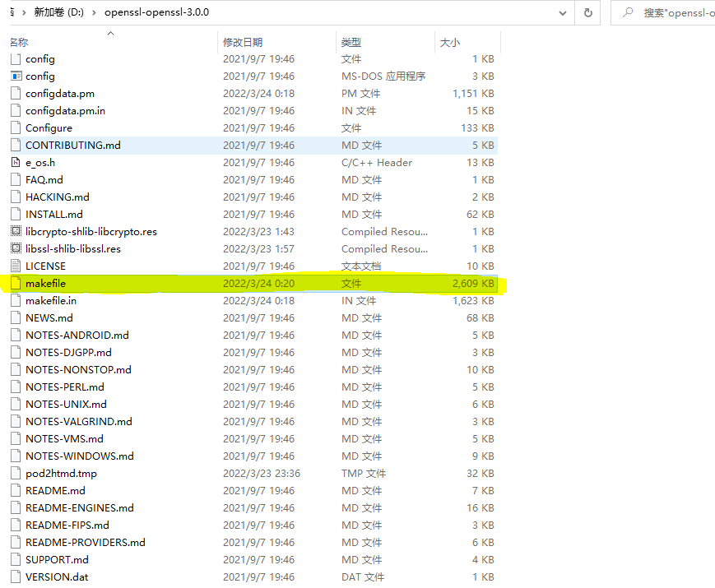Click the 2022/3/24 0:20 date cell
The height and width of the screenshot is (588, 715).
point(258,283)
